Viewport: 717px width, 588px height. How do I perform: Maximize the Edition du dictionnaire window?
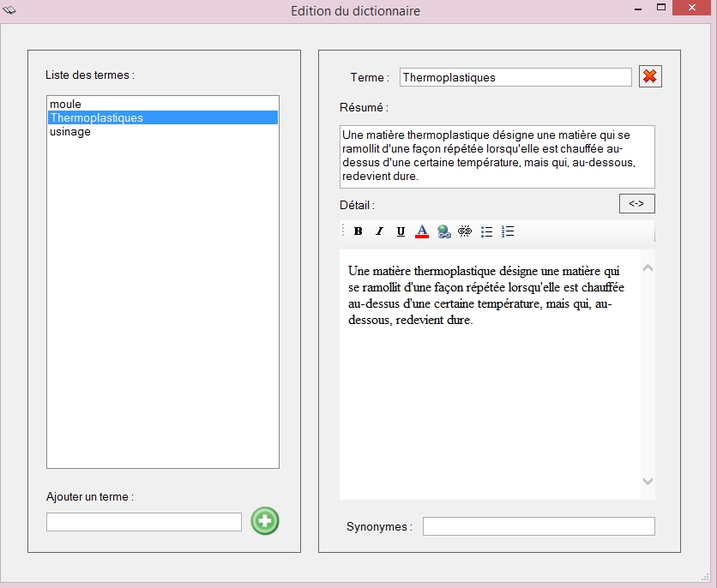[x=660, y=8]
